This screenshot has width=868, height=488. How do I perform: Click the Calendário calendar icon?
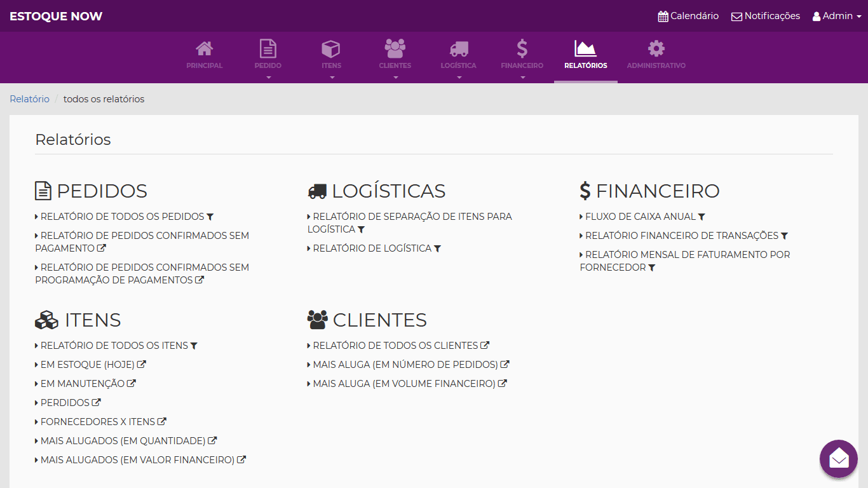663,16
